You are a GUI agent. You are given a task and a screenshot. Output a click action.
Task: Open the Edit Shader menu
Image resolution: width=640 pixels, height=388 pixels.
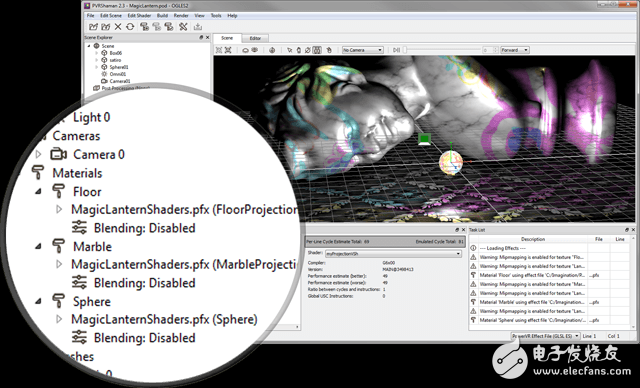[139, 16]
